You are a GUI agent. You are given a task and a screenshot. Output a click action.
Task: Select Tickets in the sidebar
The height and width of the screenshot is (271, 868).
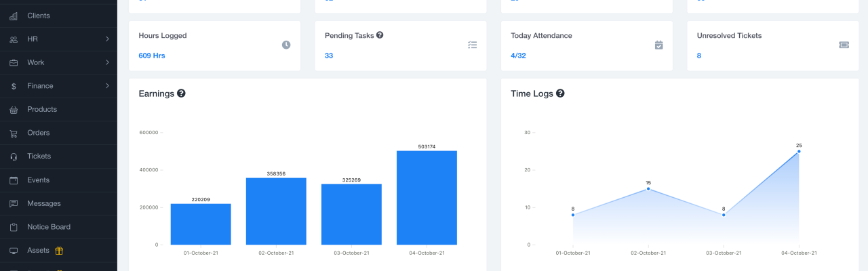[x=39, y=157]
